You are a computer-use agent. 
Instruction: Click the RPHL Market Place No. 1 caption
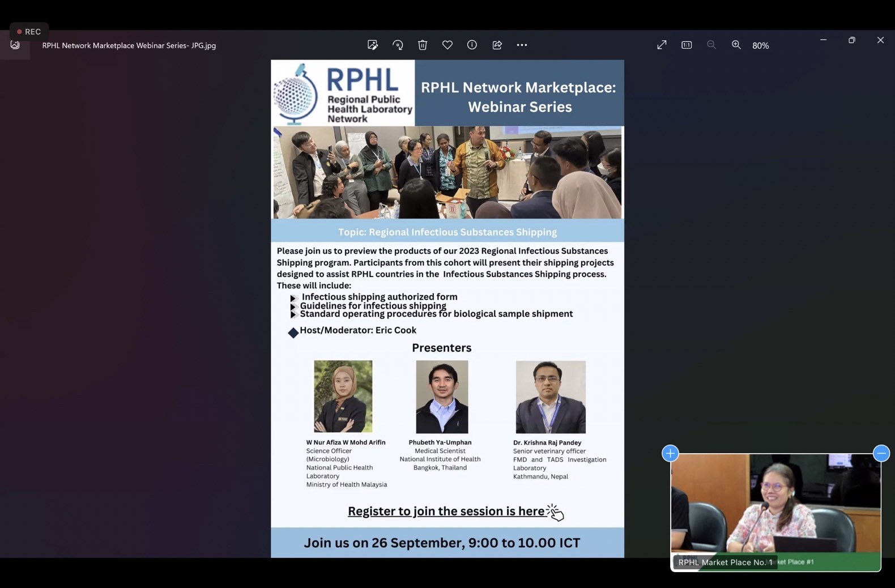click(725, 562)
